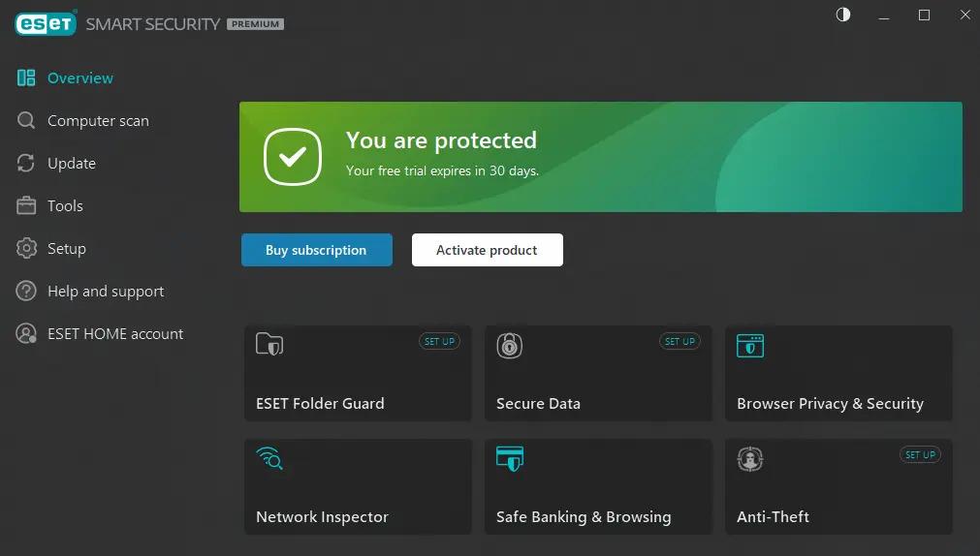
Task: Click the Secure Data padlock icon
Action: click(509, 346)
